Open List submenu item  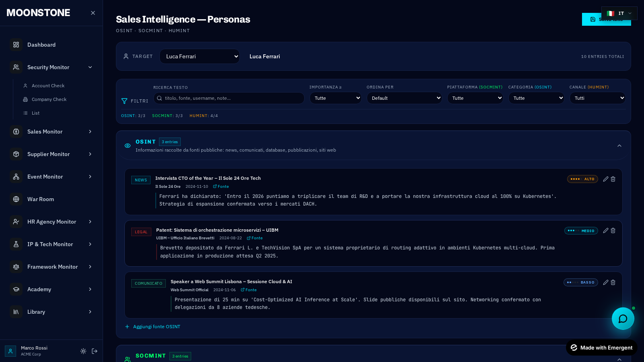pyautogui.click(x=57, y=113)
